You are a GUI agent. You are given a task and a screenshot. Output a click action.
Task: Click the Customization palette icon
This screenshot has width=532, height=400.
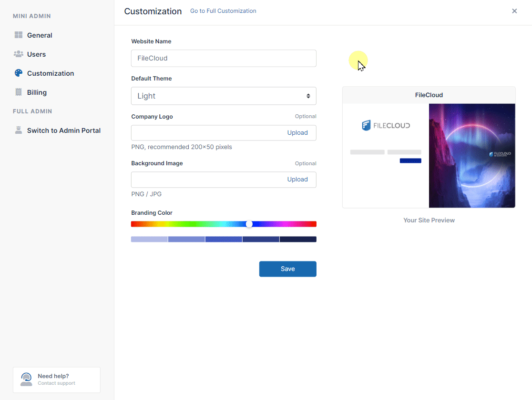[x=19, y=73]
